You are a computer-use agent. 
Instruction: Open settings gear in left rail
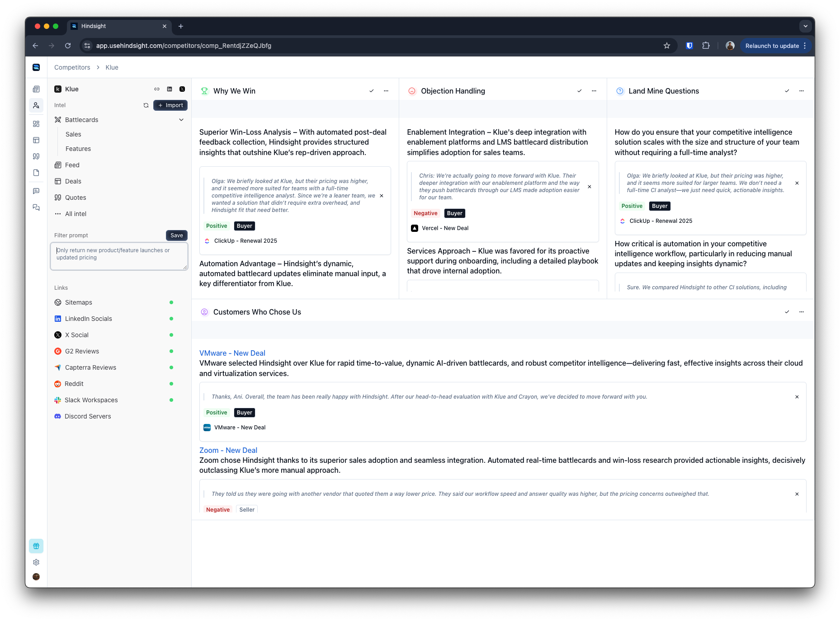(x=36, y=562)
